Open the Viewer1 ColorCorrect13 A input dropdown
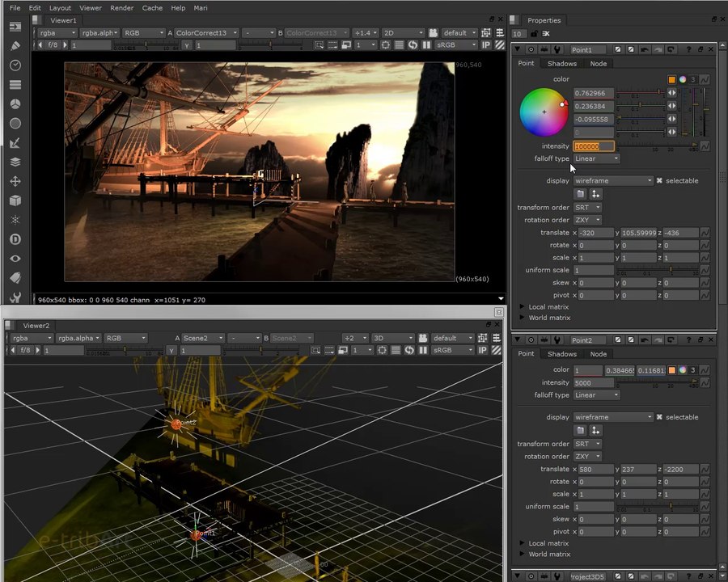Viewport: 728px width, 582px height. [x=206, y=33]
